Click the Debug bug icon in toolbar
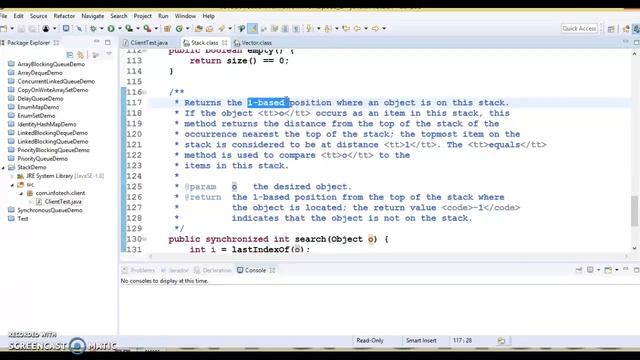 tap(93, 29)
